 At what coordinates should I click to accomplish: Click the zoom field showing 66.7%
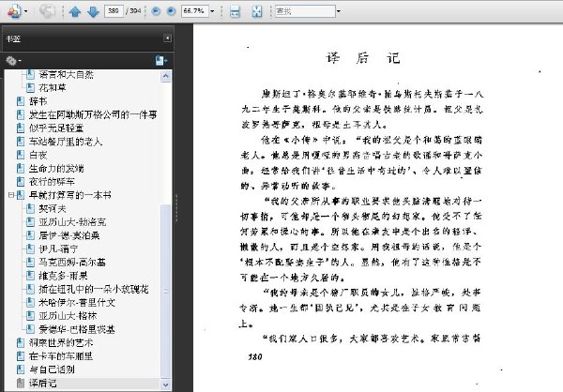[x=194, y=11]
